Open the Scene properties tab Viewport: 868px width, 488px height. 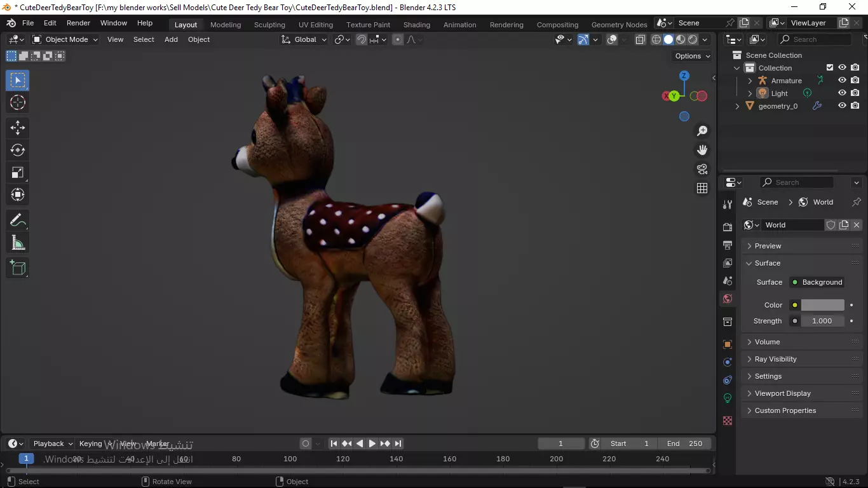(728, 280)
